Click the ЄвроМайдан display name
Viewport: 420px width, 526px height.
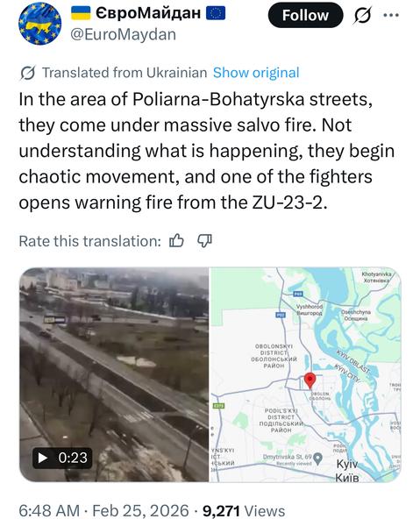[x=148, y=13]
